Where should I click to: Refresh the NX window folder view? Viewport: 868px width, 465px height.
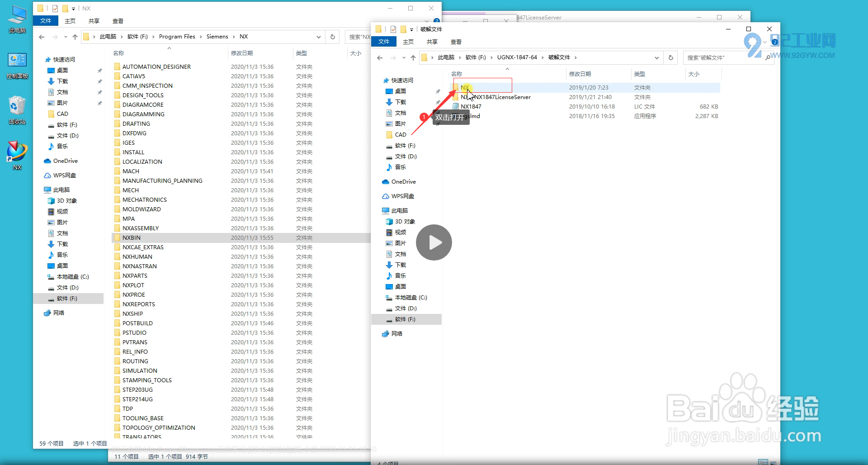click(x=333, y=37)
